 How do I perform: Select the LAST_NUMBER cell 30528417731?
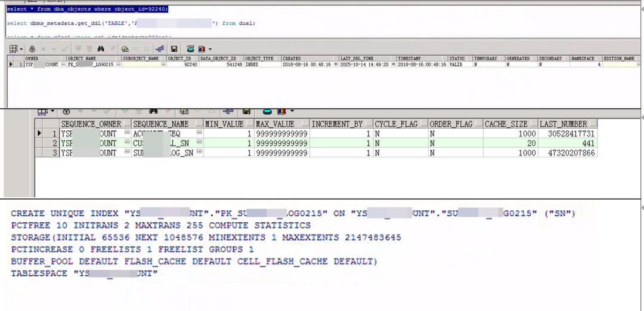click(568, 133)
